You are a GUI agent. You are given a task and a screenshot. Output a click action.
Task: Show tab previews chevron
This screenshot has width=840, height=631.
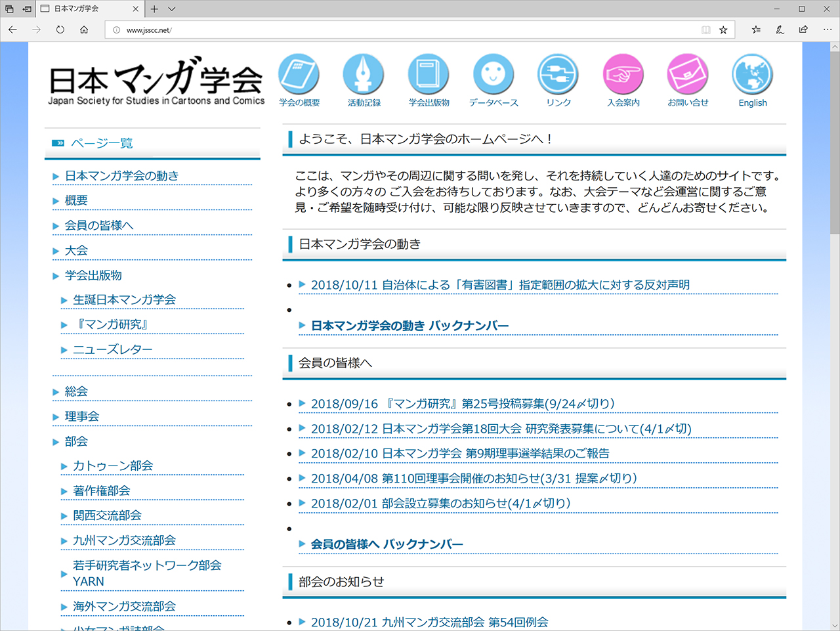[172, 9]
